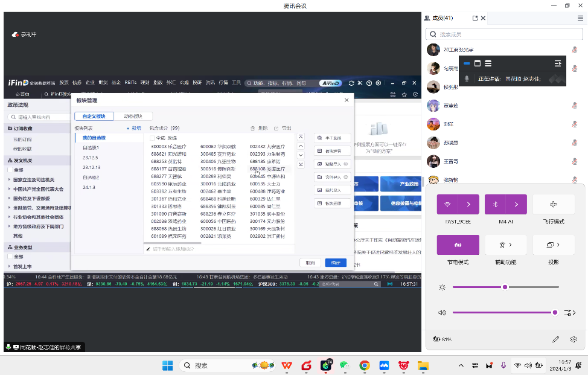
Task: Expand the Bluetooth devices list arrow
Action: tap(517, 204)
